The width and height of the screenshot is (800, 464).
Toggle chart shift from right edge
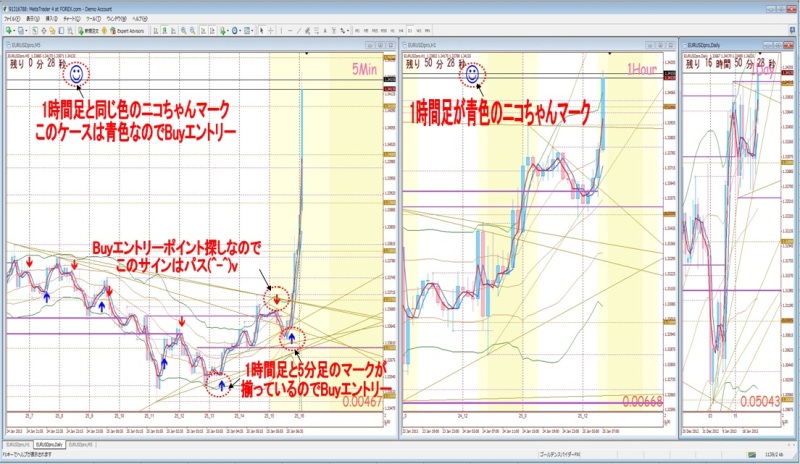click(212, 31)
